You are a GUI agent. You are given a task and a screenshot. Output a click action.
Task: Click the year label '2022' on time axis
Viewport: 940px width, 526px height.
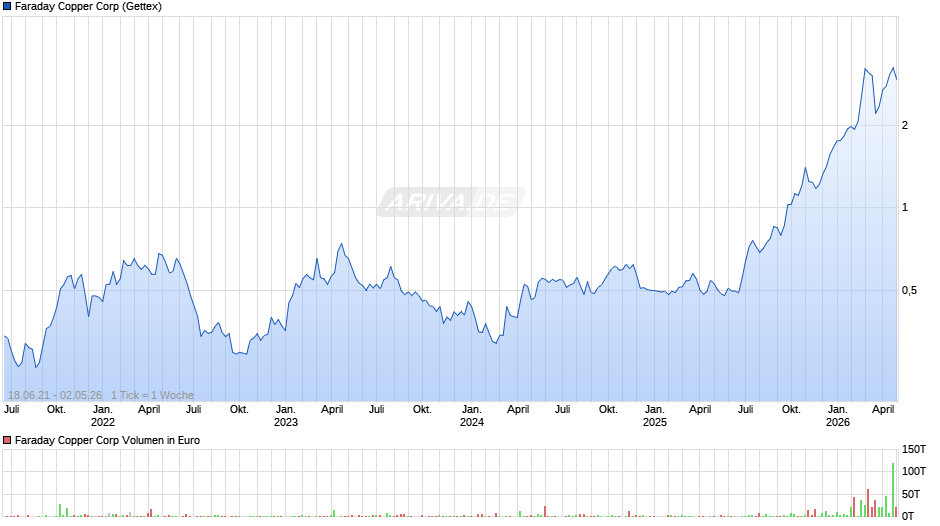pyautogui.click(x=103, y=422)
